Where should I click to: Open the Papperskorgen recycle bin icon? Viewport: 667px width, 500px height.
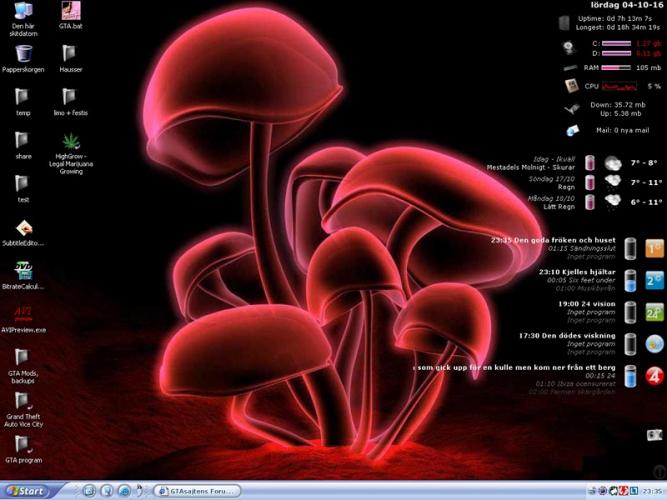22,53
